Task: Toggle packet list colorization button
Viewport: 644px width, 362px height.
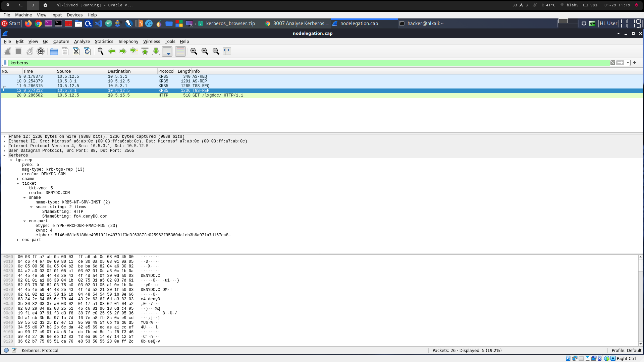Action: 180,51
